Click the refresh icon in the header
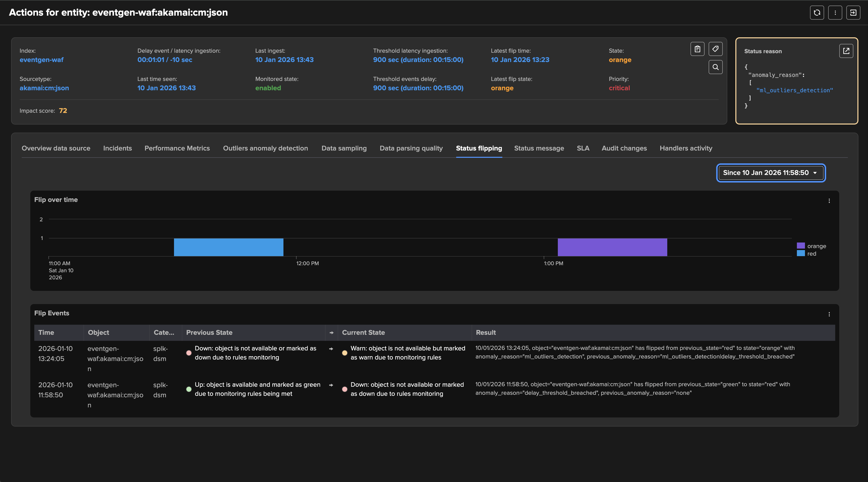Viewport: 868px width, 482px height. coord(817,13)
